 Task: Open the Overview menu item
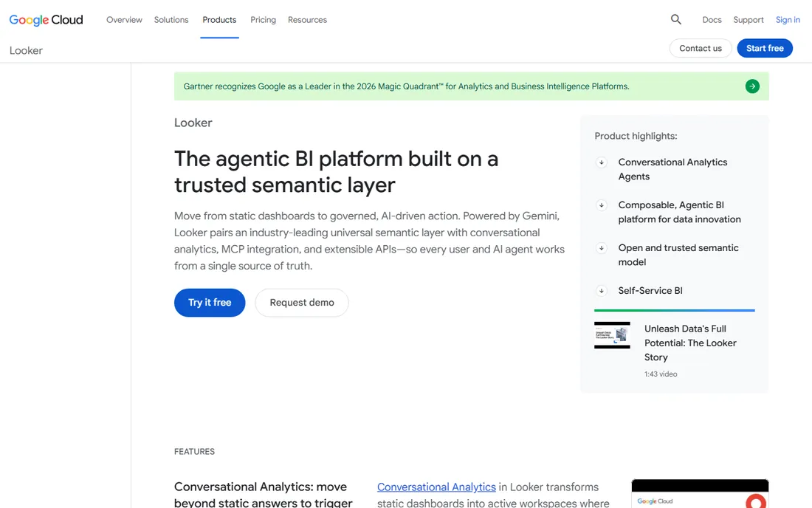point(124,20)
